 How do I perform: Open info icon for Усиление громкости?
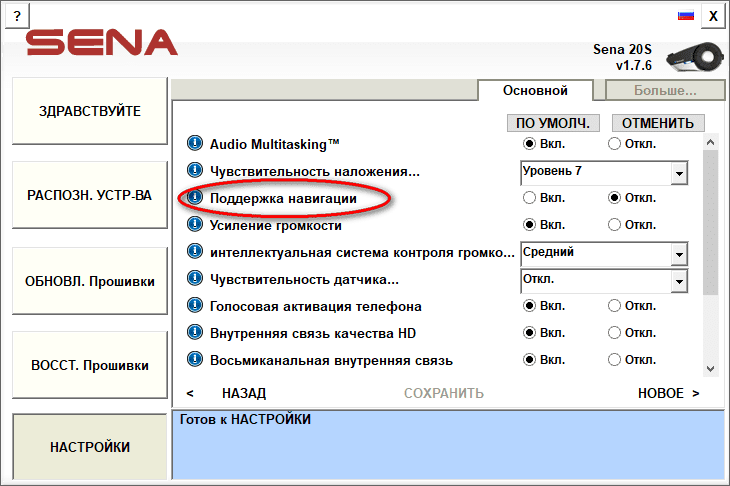click(x=195, y=225)
